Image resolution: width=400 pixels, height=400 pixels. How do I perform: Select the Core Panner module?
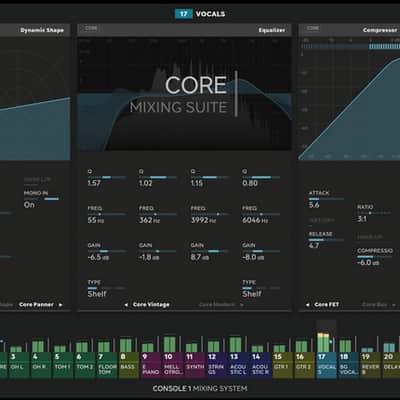[x=36, y=305]
